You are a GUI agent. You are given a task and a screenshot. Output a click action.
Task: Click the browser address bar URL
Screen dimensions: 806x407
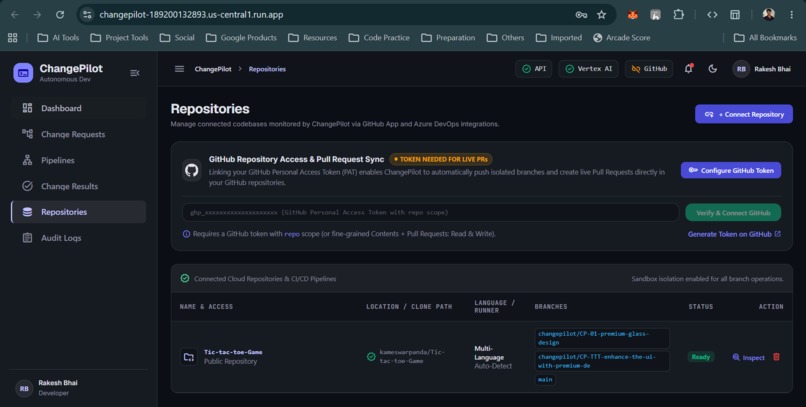[x=191, y=15]
